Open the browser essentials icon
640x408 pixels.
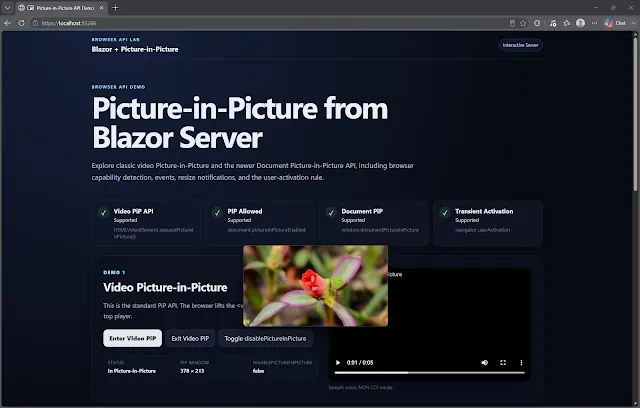537,23
